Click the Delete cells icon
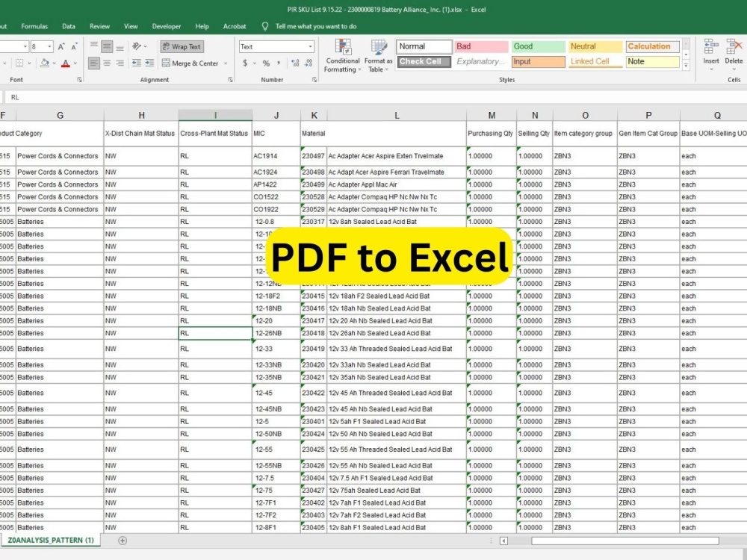The image size is (747, 560). 734,48
